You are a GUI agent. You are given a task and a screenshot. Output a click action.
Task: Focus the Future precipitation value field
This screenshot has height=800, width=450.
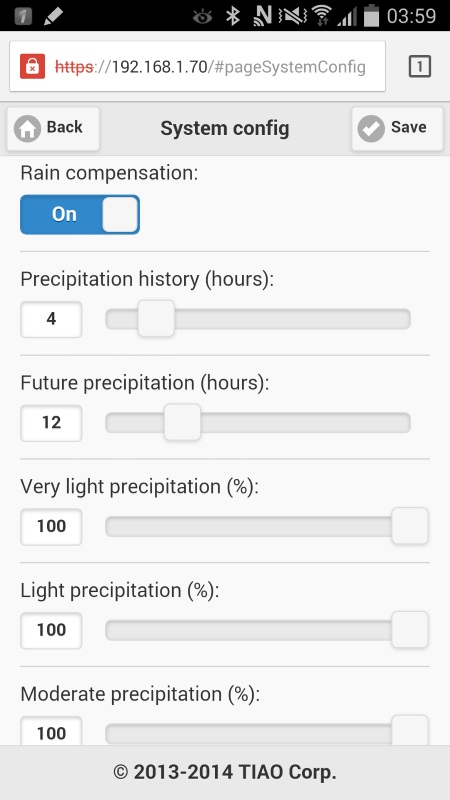51,423
